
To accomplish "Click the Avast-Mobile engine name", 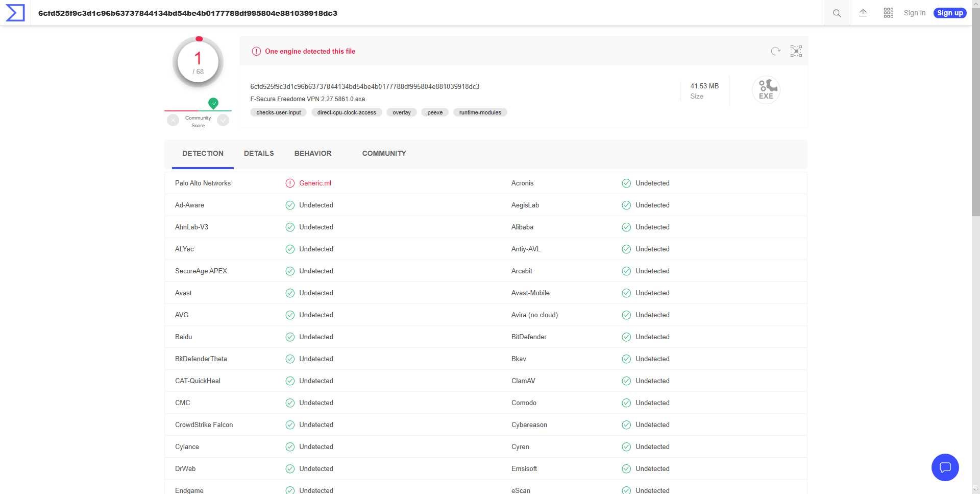I will click(530, 293).
